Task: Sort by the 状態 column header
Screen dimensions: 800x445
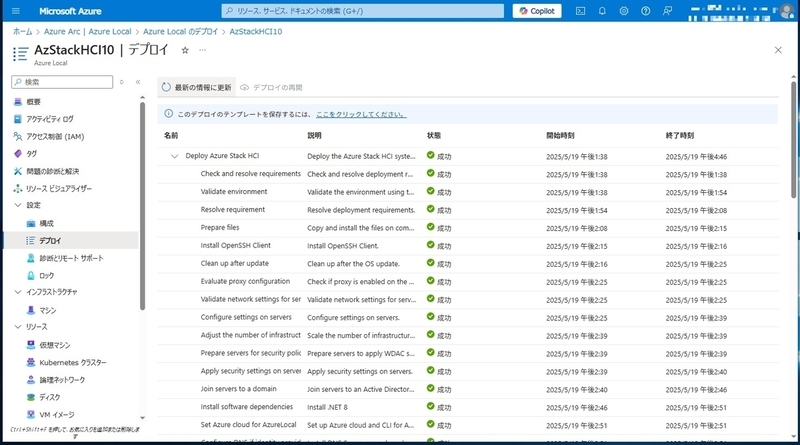Action: coord(434,135)
